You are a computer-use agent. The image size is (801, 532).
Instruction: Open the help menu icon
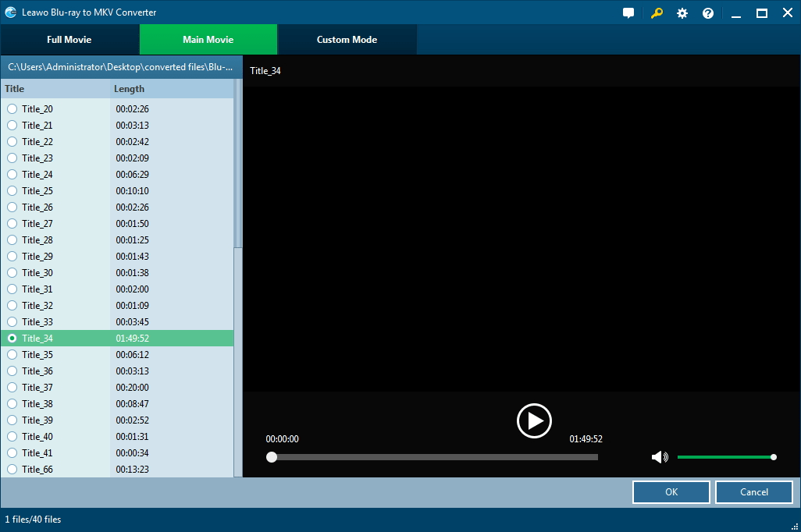point(707,12)
